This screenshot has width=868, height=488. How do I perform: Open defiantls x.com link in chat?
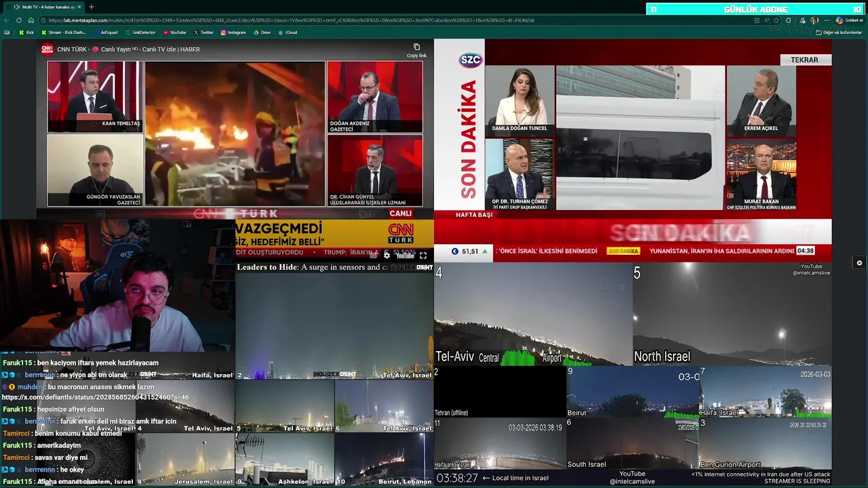click(x=96, y=397)
